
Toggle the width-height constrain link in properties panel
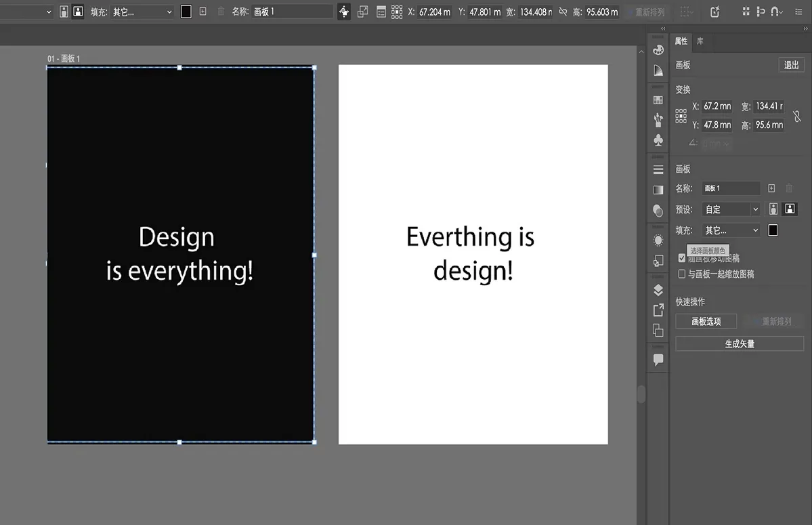tap(797, 116)
